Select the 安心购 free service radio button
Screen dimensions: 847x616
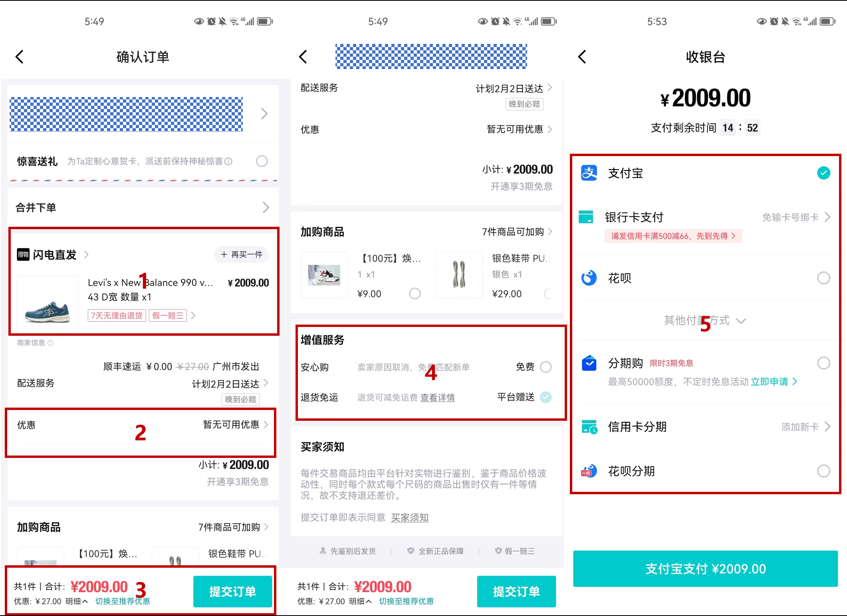coord(546,367)
